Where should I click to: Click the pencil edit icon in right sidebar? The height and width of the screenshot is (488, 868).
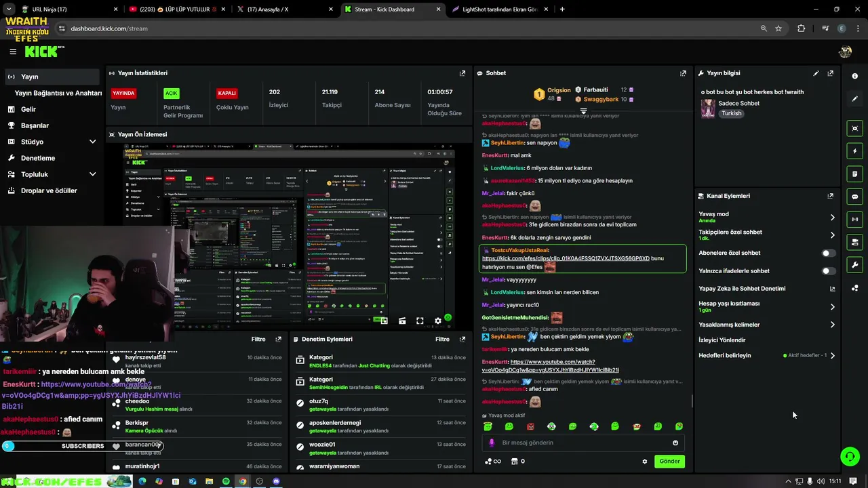point(854,99)
